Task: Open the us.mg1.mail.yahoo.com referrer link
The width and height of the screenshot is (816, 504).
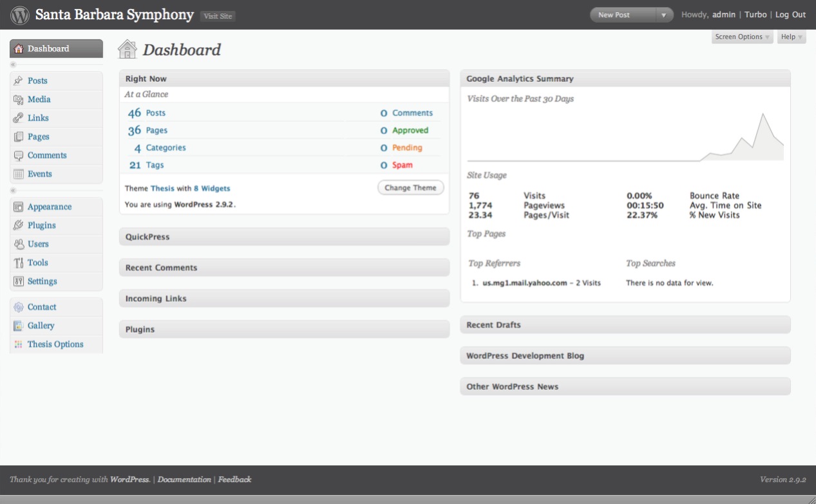Action: 525,283
